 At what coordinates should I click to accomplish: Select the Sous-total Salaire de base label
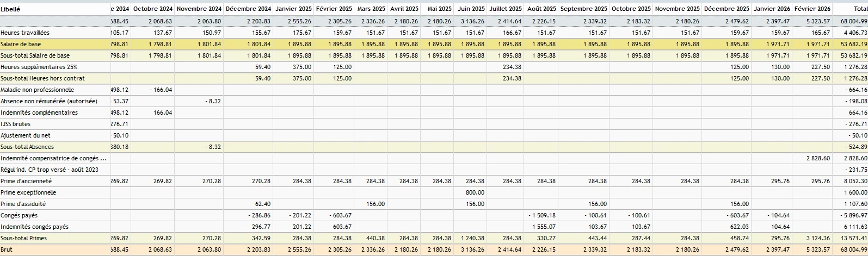[x=35, y=55]
